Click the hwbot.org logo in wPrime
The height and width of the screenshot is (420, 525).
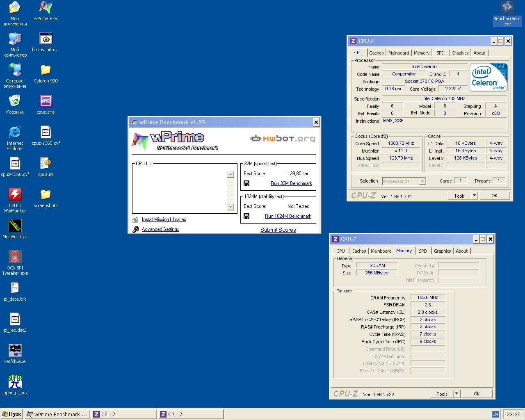click(283, 139)
